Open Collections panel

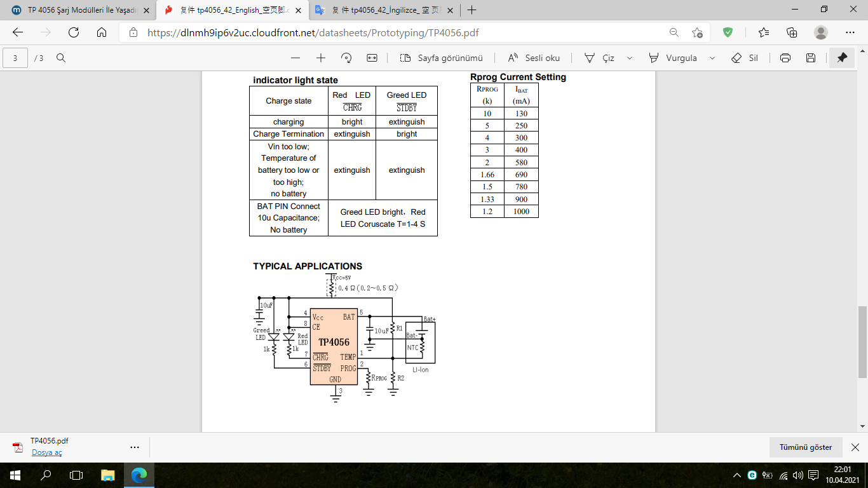click(792, 32)
